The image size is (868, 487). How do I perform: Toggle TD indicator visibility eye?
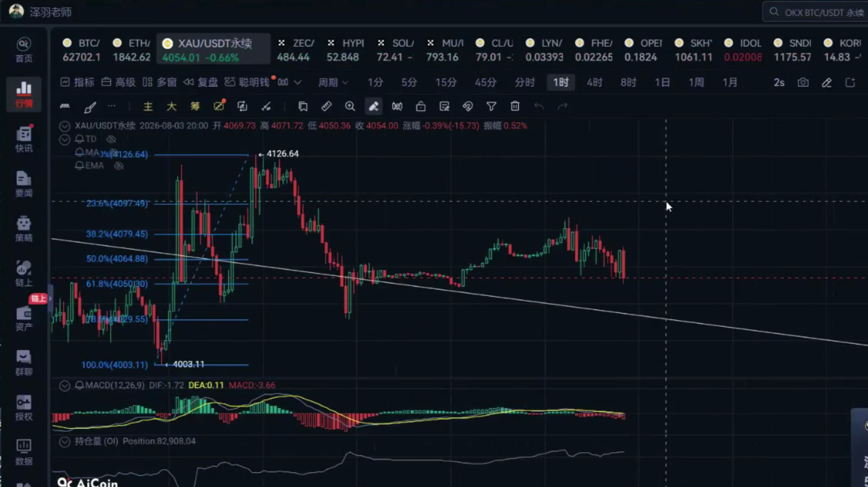coord(111,139)
